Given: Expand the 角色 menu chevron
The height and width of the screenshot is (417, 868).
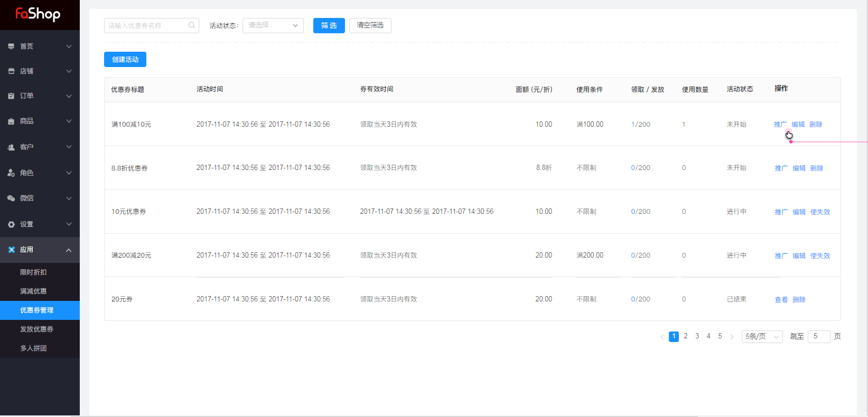Looking at the screenshot, I should (x=69, y=173).
